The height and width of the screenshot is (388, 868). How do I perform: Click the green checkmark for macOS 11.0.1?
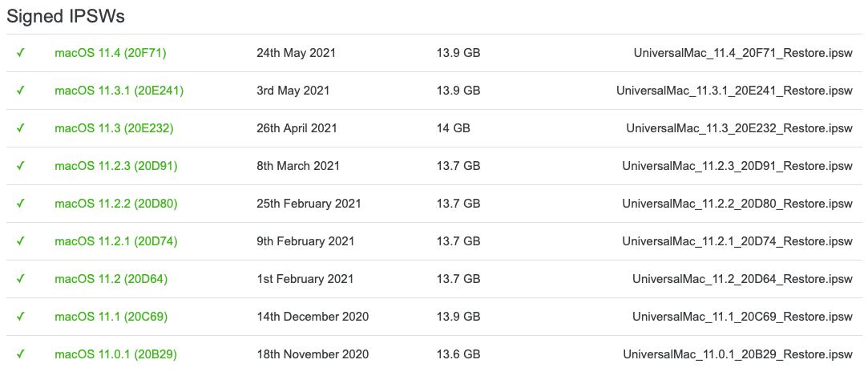coord(21,354)
